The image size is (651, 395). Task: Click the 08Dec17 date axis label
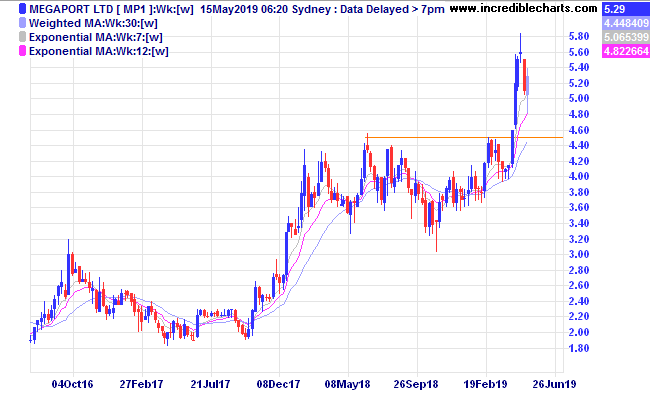[x=278, y=384]
